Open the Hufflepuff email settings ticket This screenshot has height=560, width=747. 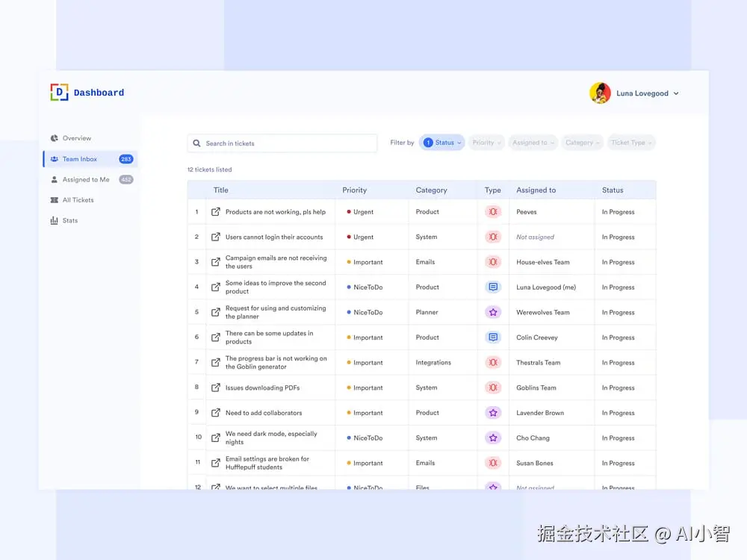(216, 463)
